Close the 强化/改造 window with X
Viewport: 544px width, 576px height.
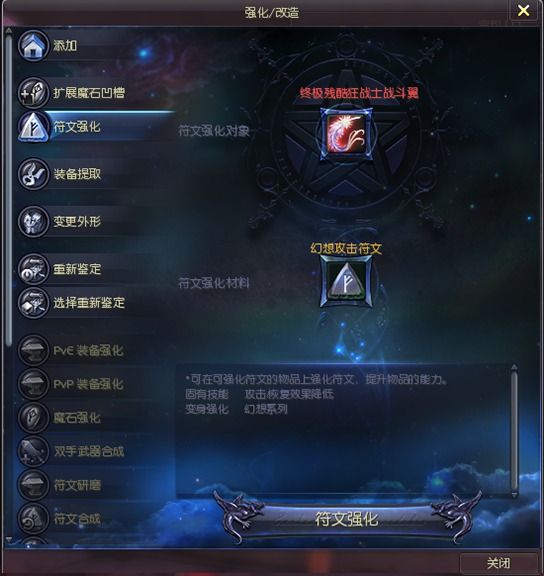(523, 10)
